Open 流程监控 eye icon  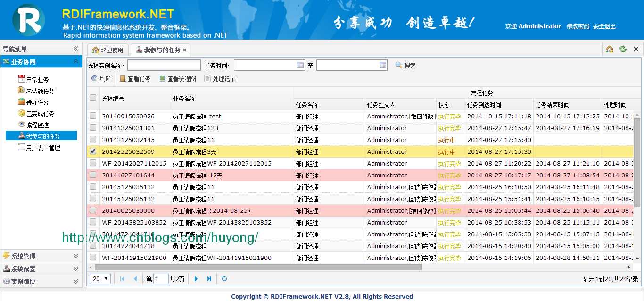pyautogui.click(x=21, y=125)
